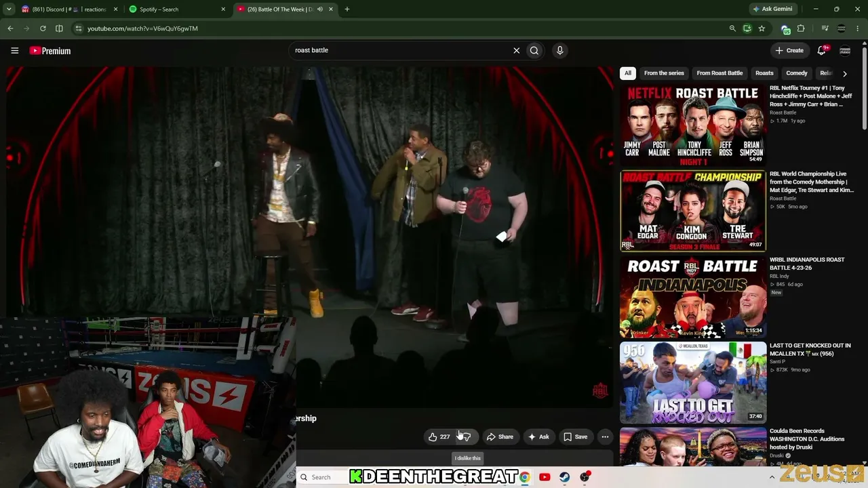
Task: Open the media controls icon in toolbar
Action: [x=825, y=28]
